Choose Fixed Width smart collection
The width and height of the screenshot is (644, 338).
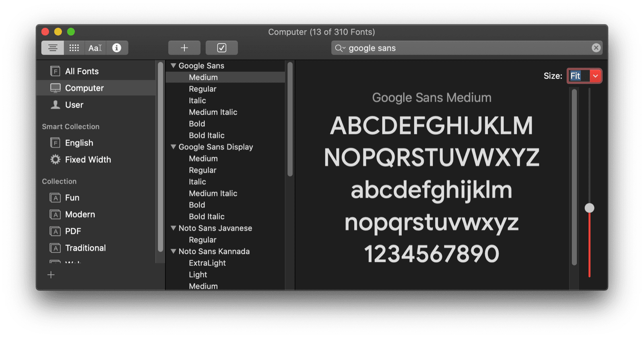tap(88, 160)
